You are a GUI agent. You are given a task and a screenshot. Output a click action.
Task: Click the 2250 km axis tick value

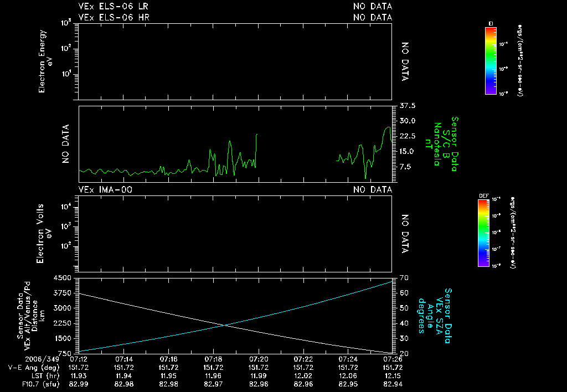(x=62, y=323)
